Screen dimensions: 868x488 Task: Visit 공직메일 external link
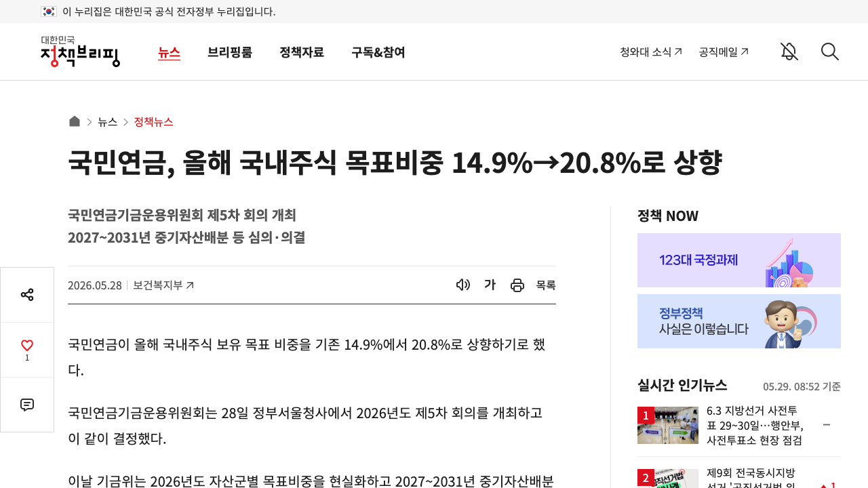click(724, 52)
